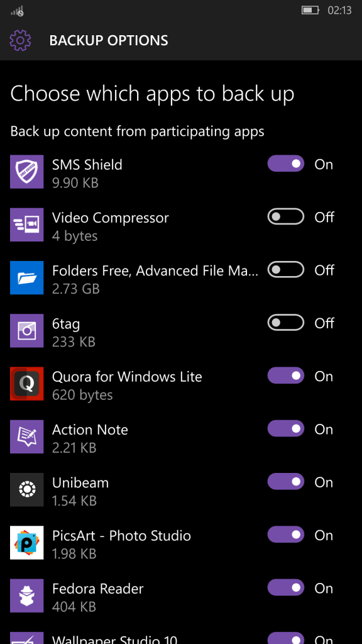Tap the Fedora Reader app icon
Screen dimensions: 362x644
point(26,596)
